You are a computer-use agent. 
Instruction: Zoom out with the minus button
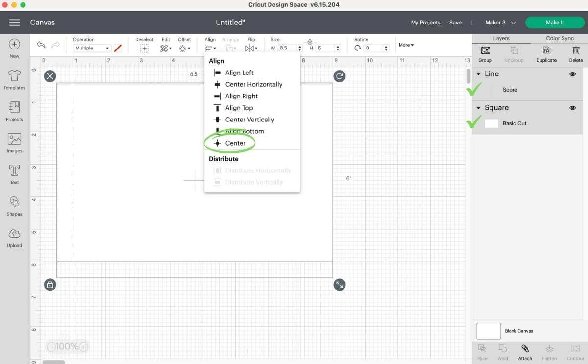point(51,347)
